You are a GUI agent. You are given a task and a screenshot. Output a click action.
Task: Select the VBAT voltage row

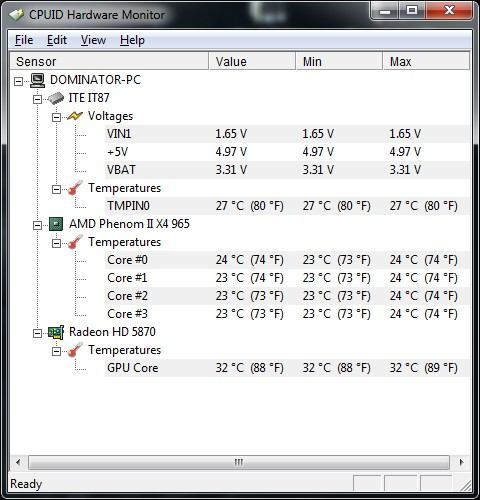tap(287, 170)
